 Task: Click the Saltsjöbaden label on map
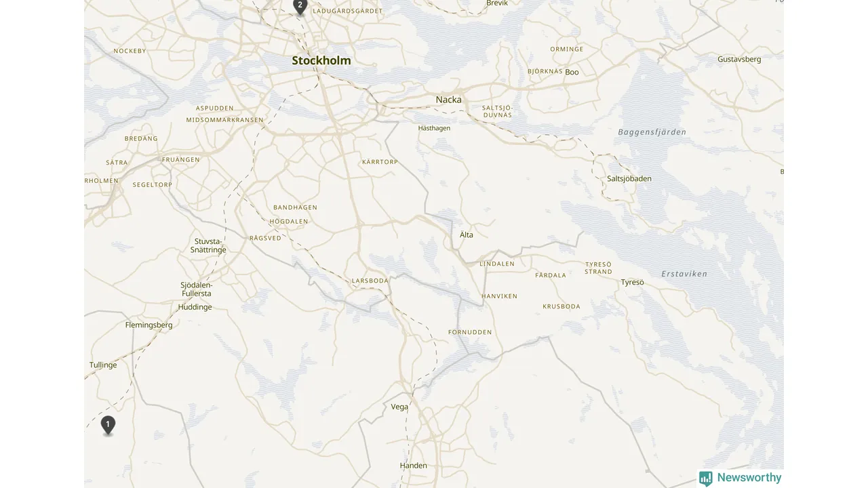tap(629, 179)
